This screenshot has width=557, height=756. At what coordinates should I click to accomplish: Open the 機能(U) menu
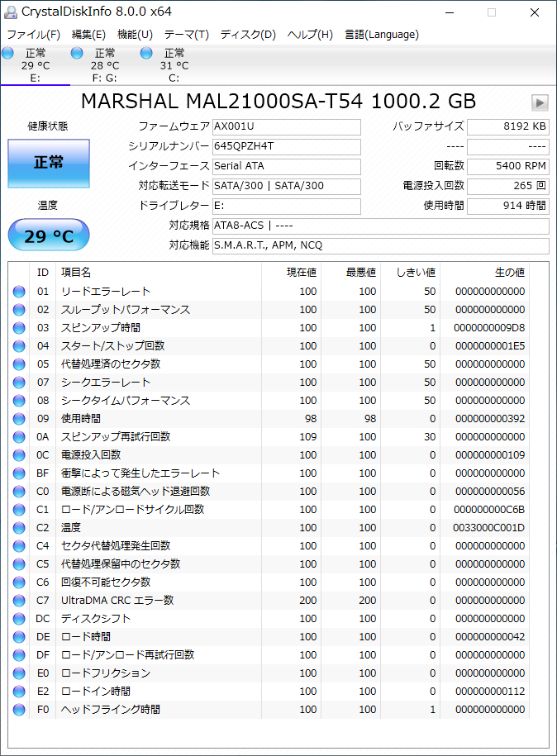[135, 35]
